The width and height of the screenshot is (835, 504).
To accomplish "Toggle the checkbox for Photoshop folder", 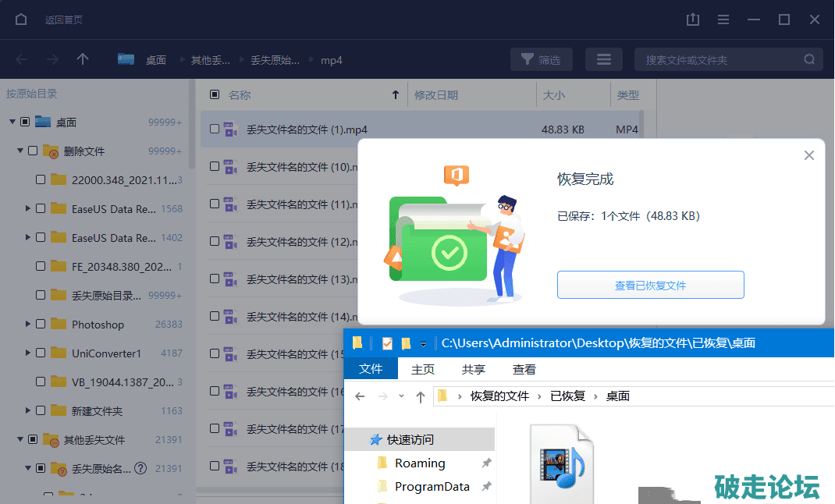I will tap(41, 324).
